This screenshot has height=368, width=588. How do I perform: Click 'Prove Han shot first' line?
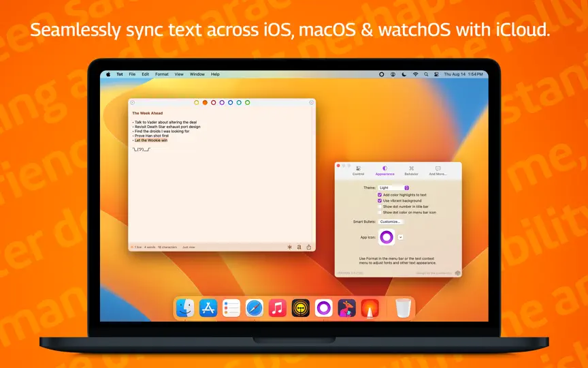150,136
